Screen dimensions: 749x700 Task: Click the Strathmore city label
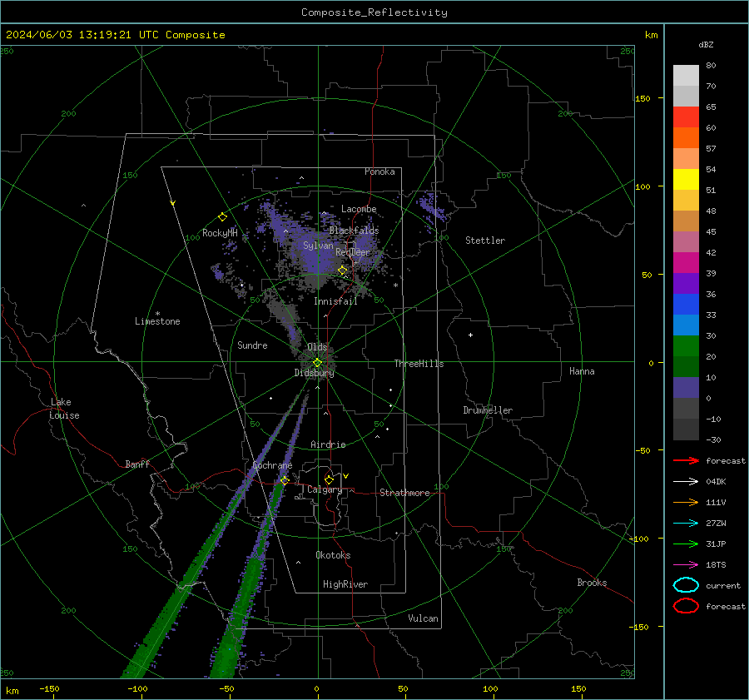click(404, 493)
